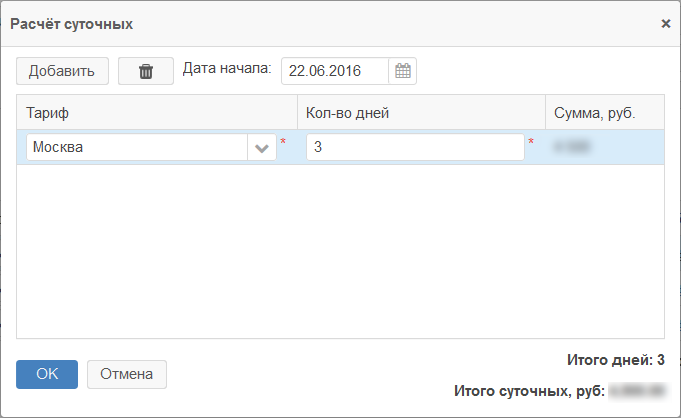Close the Расчёт суточных dialog
The width and height of the screenshot is (681, 418).
pyautogui.click(x=666, y=23)
